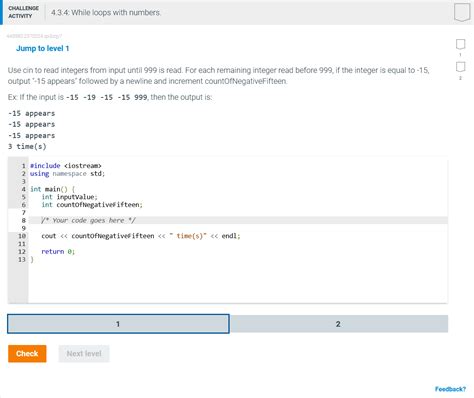The image size is (474, 398).
Task: Click code line 'return 0;'
Action: pos(58,252)
